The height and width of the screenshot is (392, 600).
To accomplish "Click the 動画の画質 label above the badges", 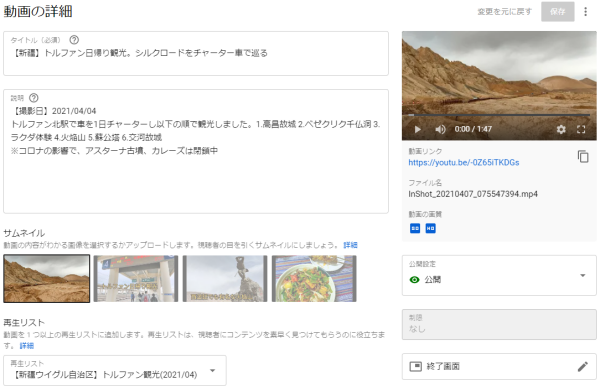I will [x=425, y=214].
